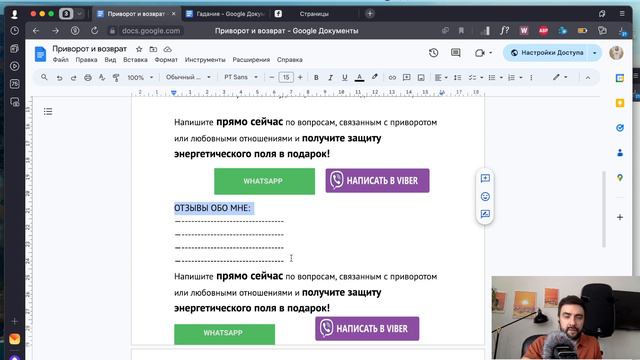Open Keep notes in side panel
Image resolution: width=640 pixels, height=360 pixels.
pyautogui.click(x=620, y=103)
